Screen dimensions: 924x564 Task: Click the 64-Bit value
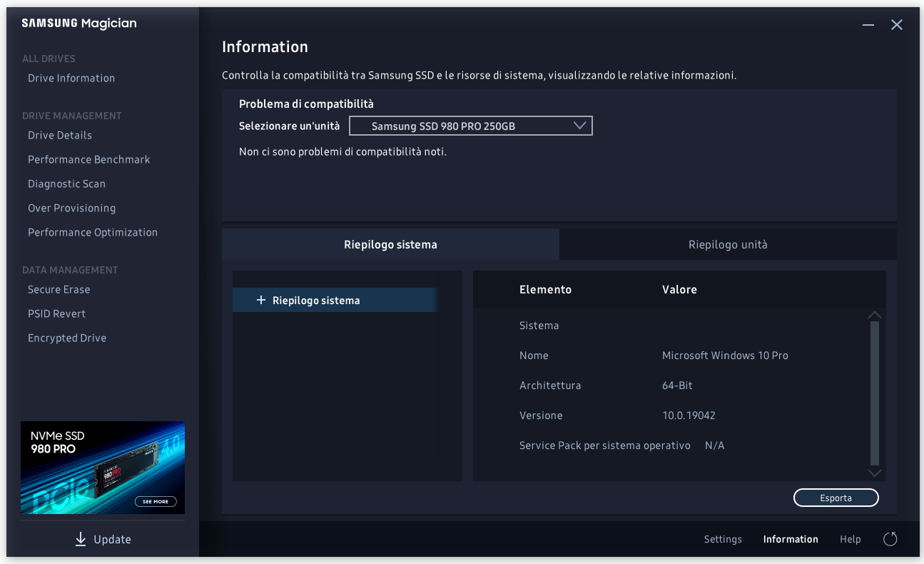click(x=677, y=386)
